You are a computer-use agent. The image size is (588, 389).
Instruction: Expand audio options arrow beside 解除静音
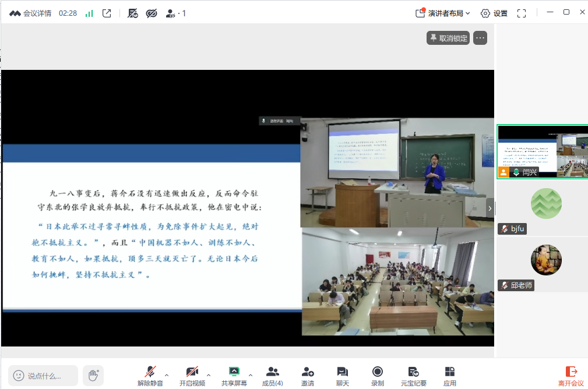pos(167,375)
